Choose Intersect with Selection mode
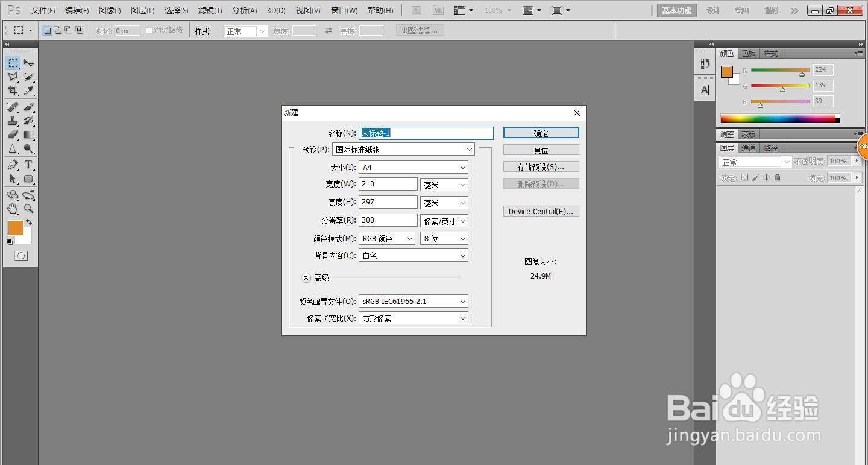868x465 pixels. pos(79,30)
